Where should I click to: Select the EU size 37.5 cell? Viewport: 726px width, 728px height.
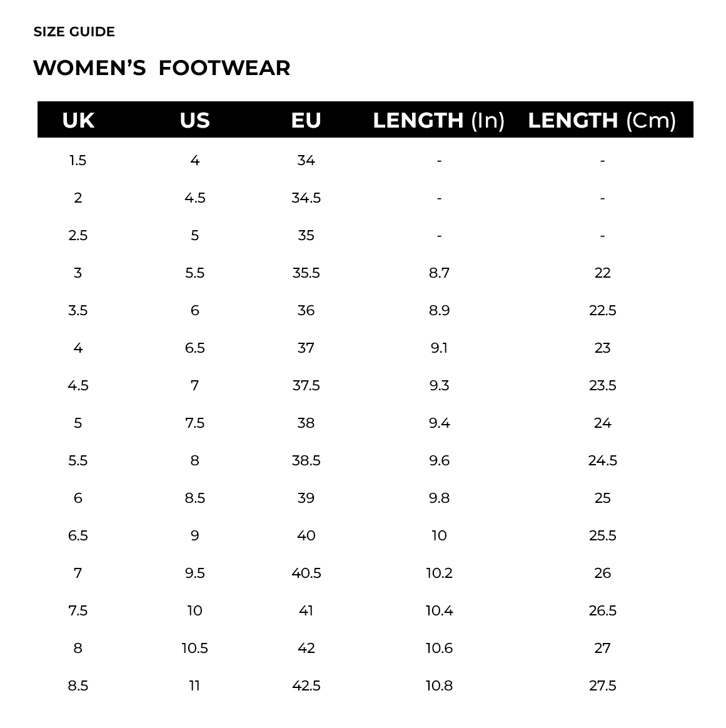pos(306,386)
